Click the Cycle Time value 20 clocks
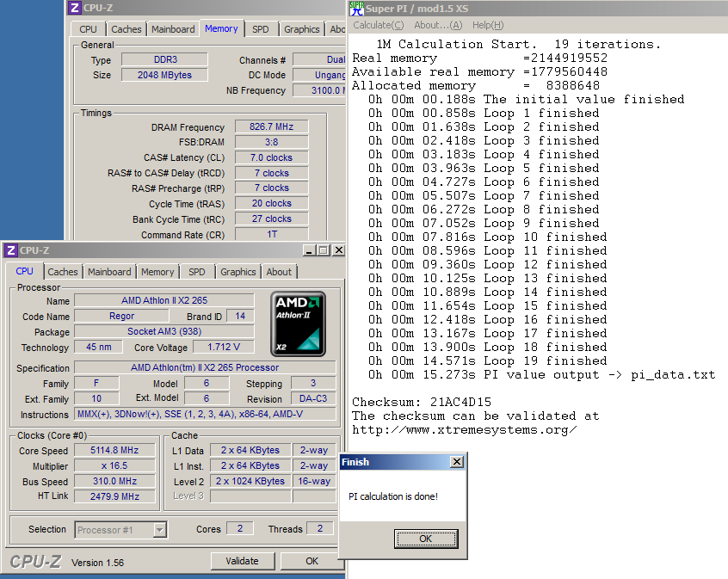 point(272,203)
